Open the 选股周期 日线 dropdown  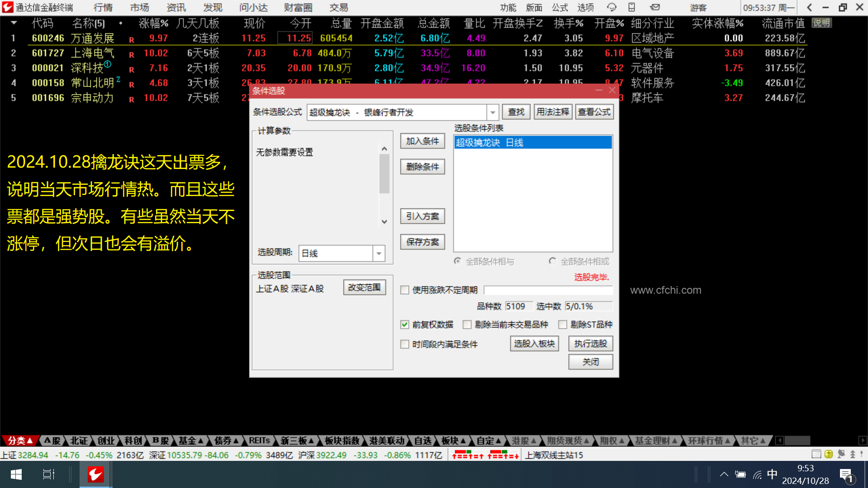coord(379,253)
